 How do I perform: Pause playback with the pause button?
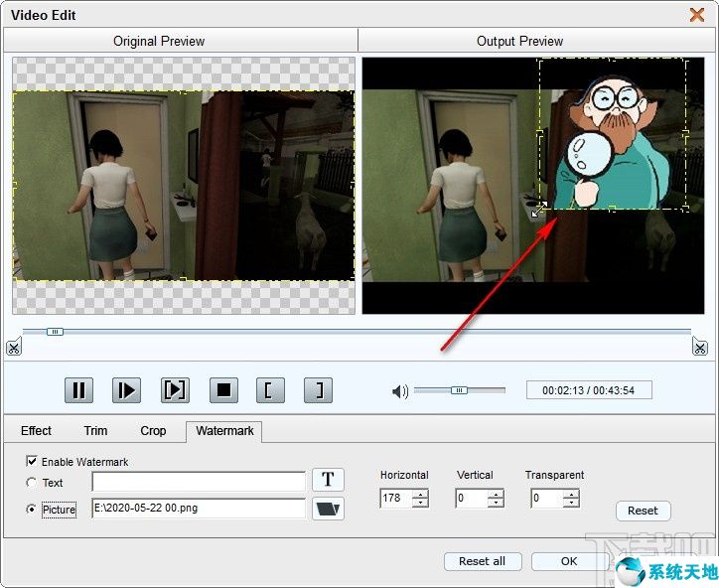pos(78,390)
